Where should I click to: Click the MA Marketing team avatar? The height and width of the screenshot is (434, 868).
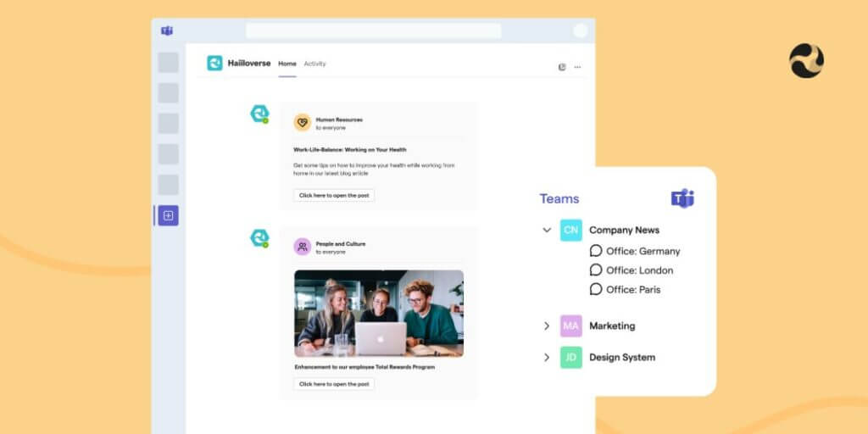570,326
